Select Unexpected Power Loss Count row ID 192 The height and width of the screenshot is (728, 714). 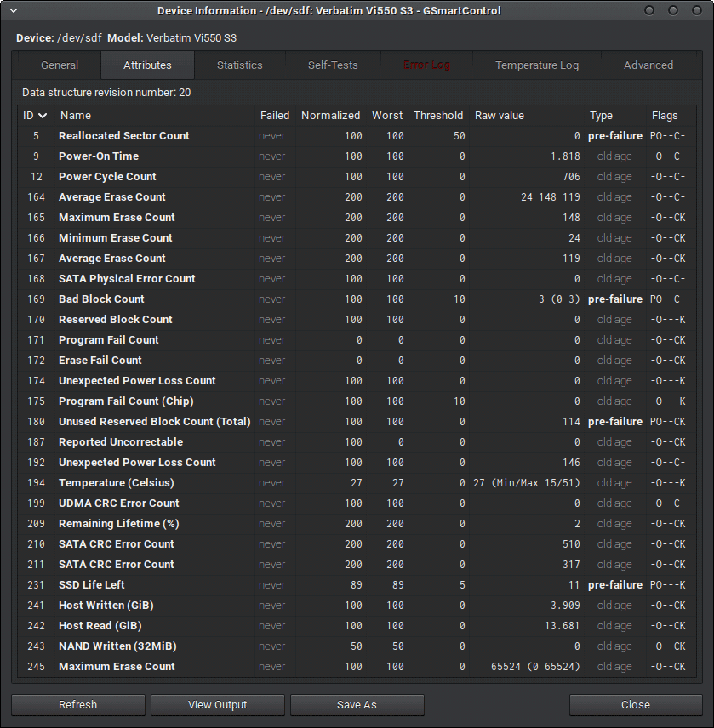[357, 463]
